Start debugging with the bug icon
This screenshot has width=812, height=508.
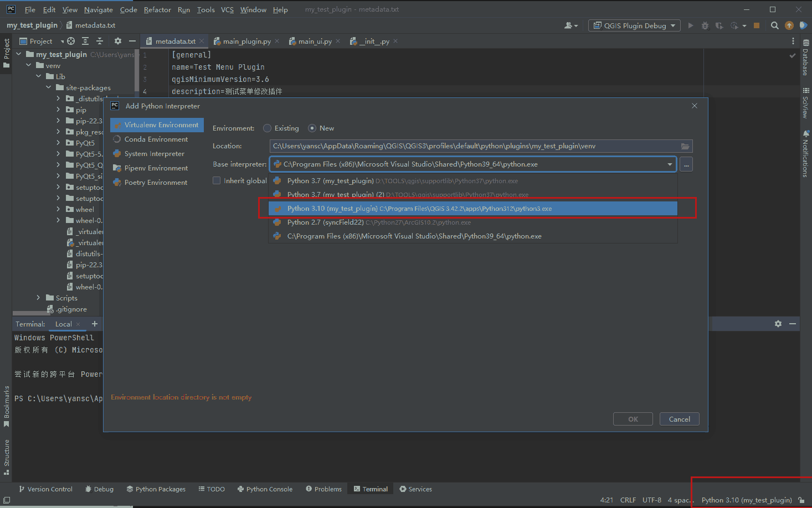pyautogui.click(x=705, y=25)
